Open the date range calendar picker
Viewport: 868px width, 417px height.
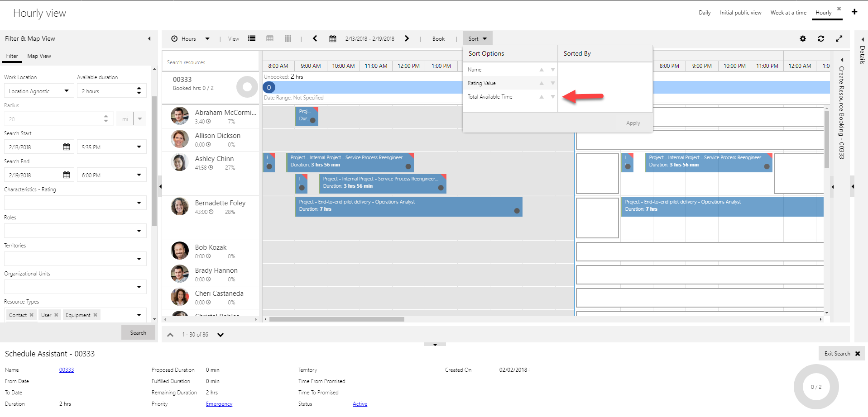[333, 39]
